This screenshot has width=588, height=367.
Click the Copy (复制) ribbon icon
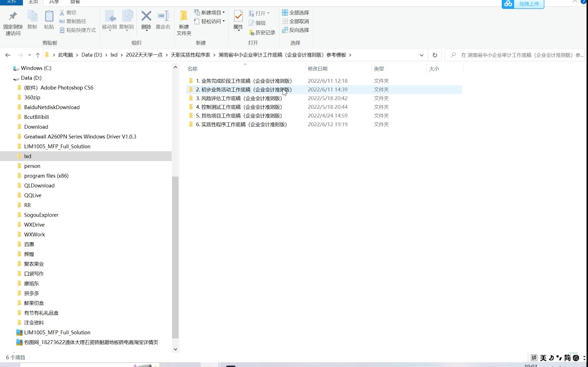[32, 20]
